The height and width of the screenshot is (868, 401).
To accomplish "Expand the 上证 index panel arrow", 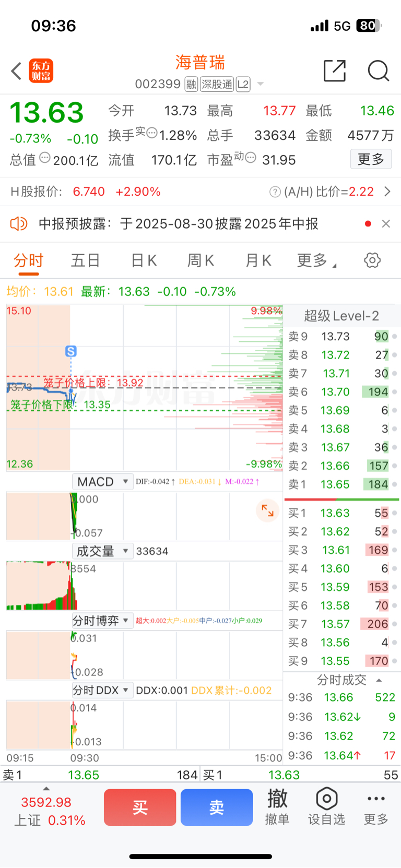I will 46,789.
